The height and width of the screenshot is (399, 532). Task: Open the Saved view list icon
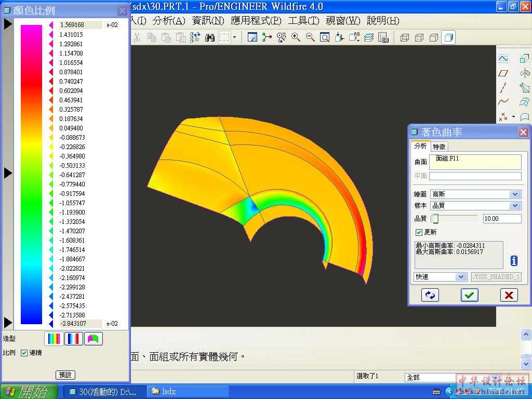click(x=354, y=37)
